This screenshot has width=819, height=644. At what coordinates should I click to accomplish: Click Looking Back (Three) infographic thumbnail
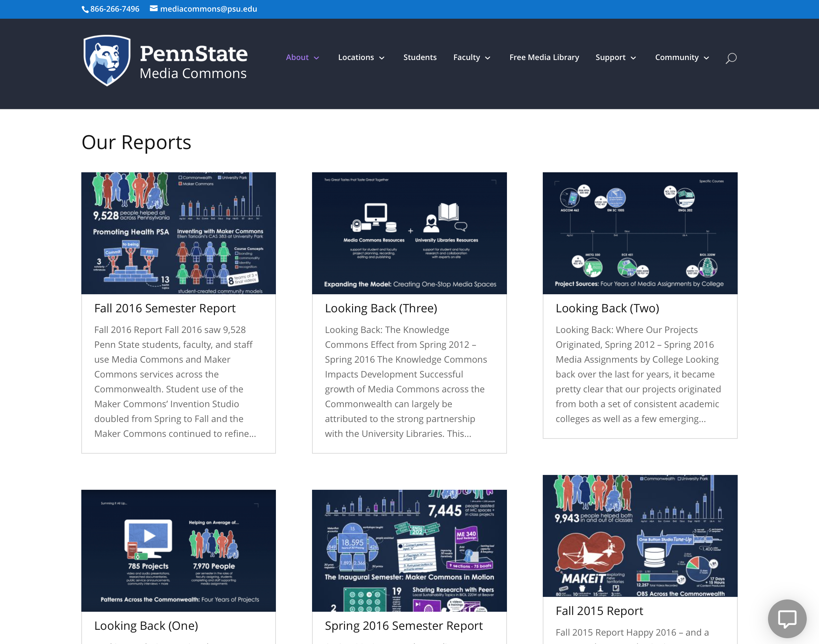pos(409,233)
